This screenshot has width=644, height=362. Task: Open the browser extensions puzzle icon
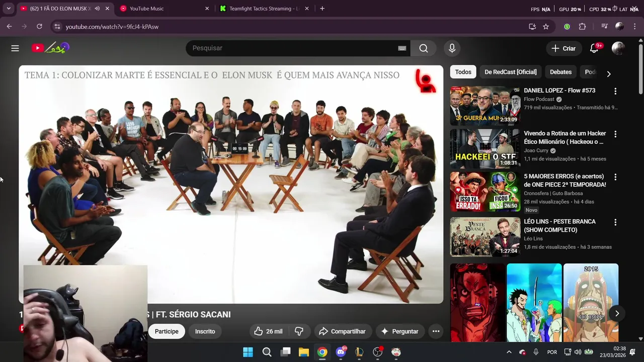pyautogui.click(x=583, y=27)
